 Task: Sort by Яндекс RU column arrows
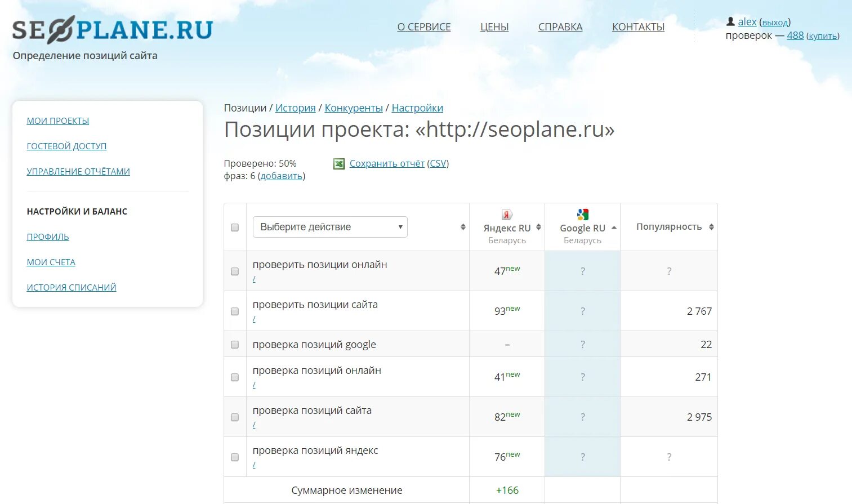pos(538,227)
